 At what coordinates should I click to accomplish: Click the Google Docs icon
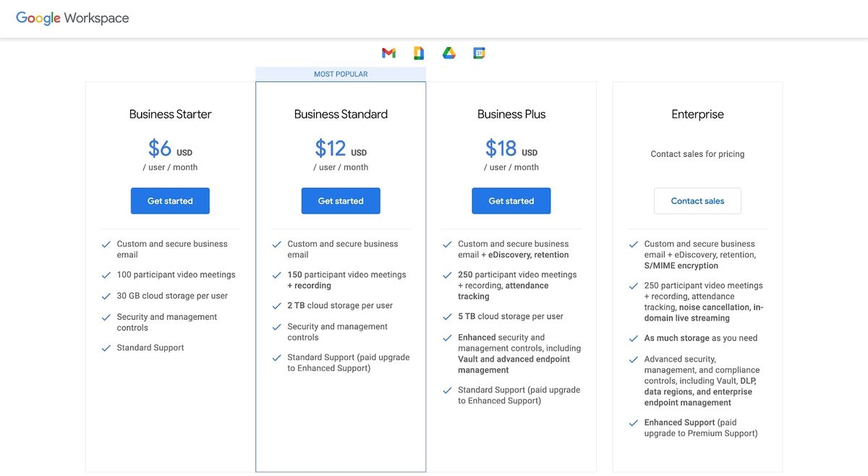[418, 52]
